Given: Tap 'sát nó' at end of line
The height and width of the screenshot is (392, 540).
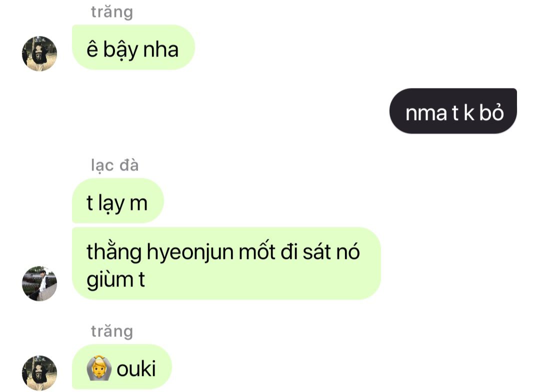Looking at the screenshot, I should pyautogui.click(x=331, y=251).
